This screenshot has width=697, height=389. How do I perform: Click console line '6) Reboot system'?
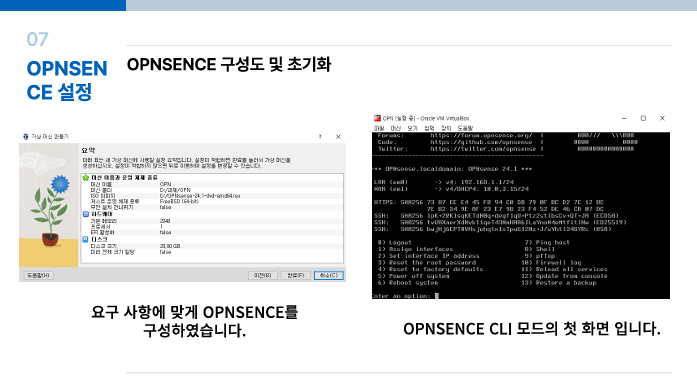point(408,283)
